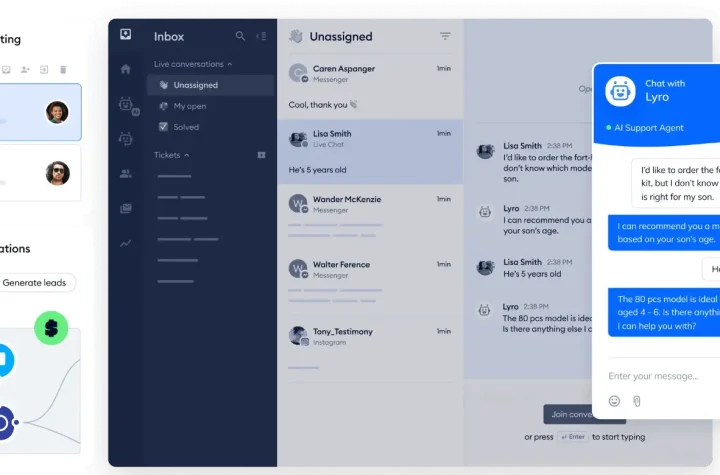720x475 pixels.
Task: Open the contacts people icon in sidebar
Action: [125, 173]
